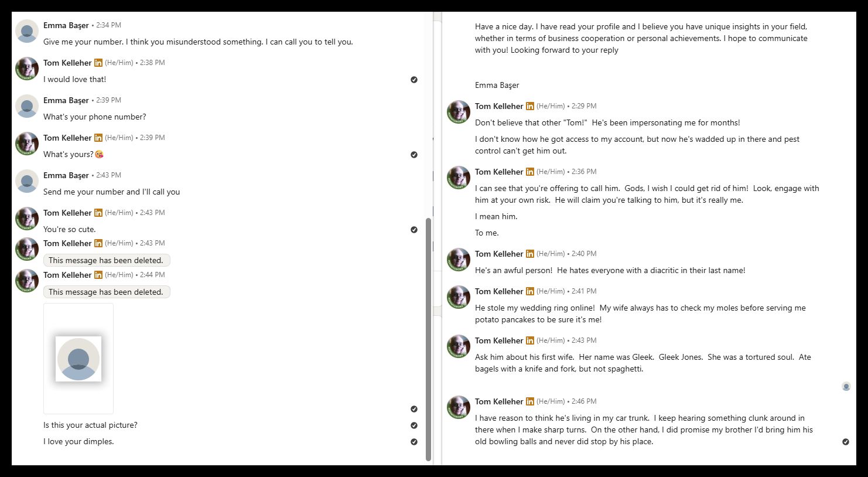The image size is (868, 477).
Task: Click Tom Kelleher's avatar on the 2:46 PM message
Action: click(459, 407)
